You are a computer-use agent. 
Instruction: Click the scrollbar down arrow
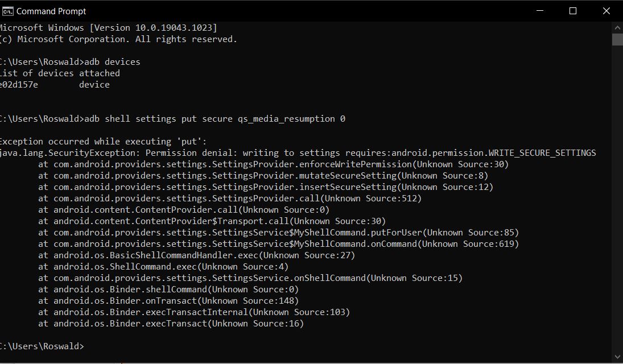tap(617, 357)
